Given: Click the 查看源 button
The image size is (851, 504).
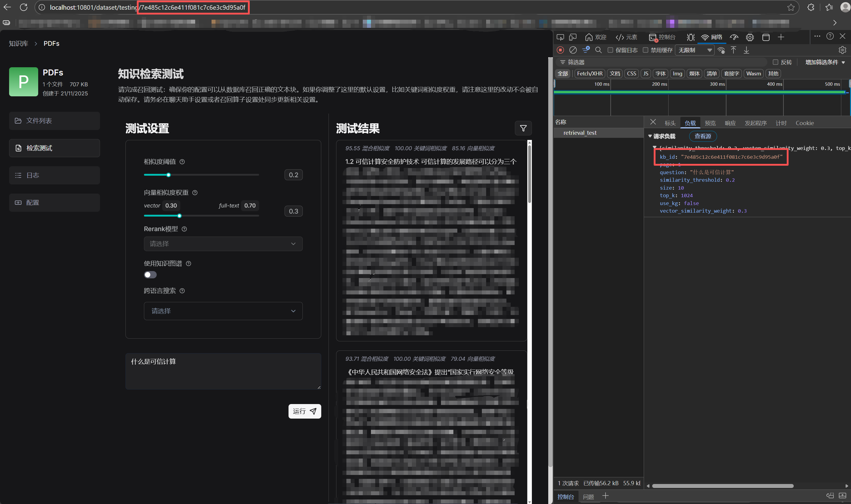Looking at the screenshot, I should point(702,136).
